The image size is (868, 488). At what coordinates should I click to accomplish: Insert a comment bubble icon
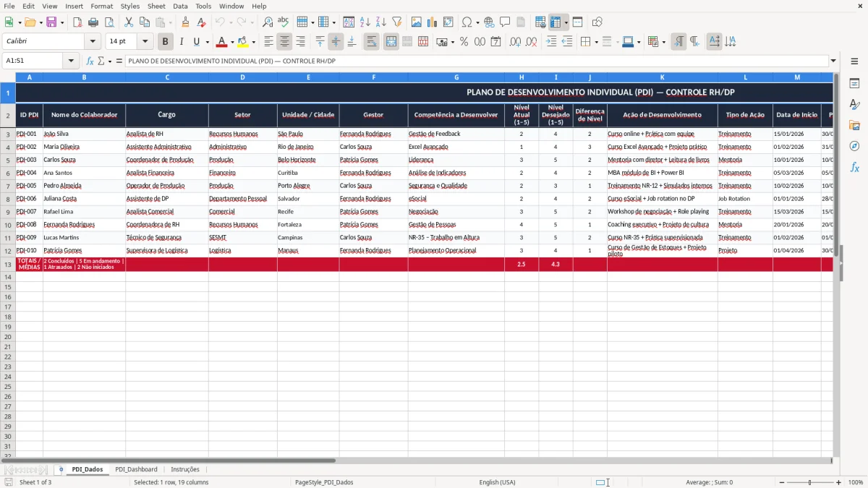(505, 22)
